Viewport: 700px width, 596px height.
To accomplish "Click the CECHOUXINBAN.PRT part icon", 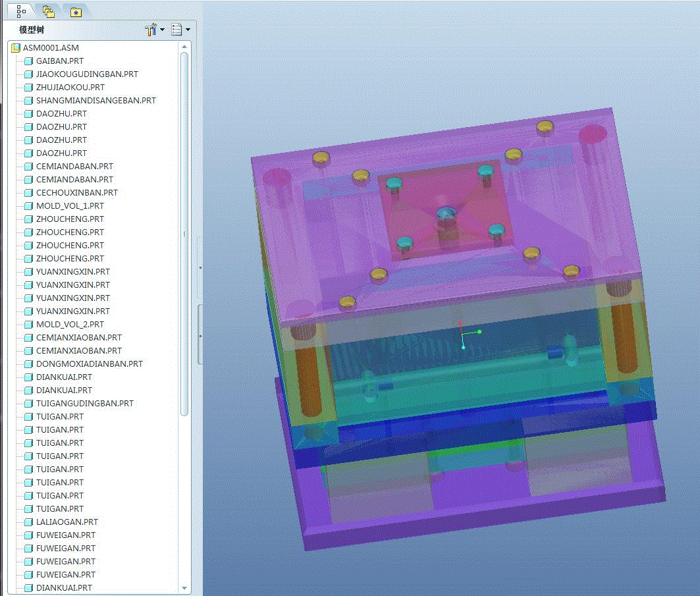I will point(28,192).
